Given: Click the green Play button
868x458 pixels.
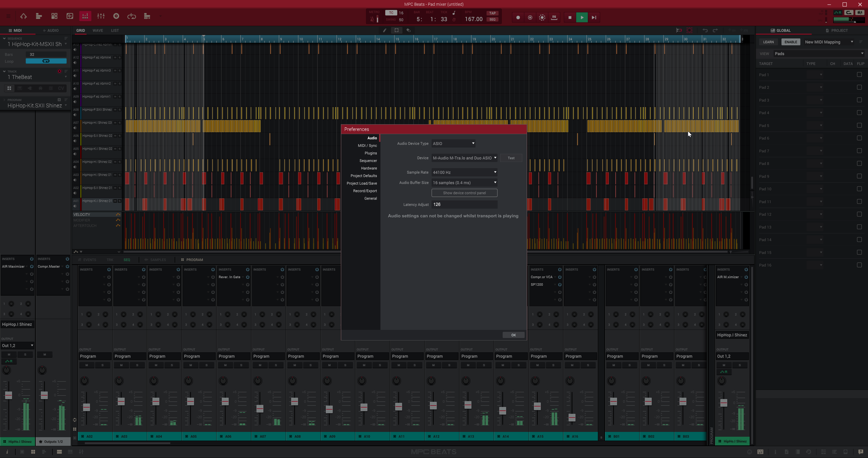Looking at the screenshot, I should click(582, 18).
